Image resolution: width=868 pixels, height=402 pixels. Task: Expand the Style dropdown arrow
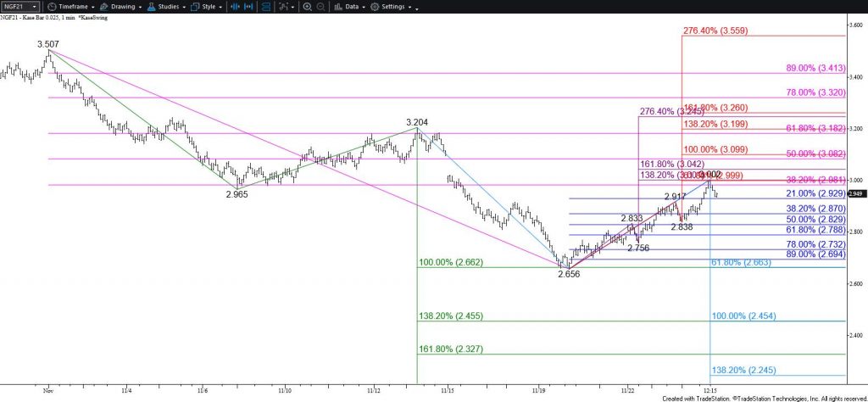point(220,7)
